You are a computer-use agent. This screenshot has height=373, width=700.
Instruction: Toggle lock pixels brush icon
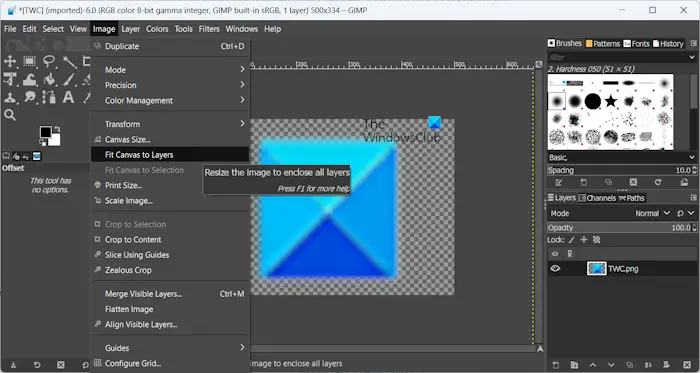pos(571,240)
